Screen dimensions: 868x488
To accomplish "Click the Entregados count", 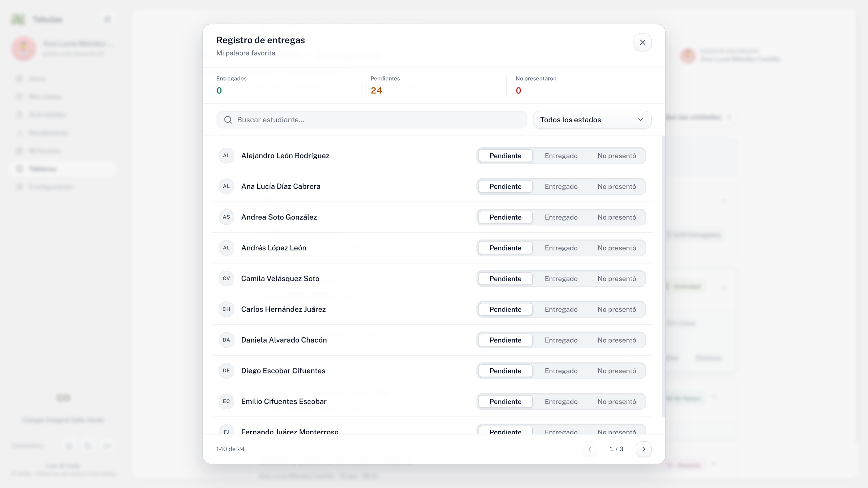I will [x=219, y=90].
